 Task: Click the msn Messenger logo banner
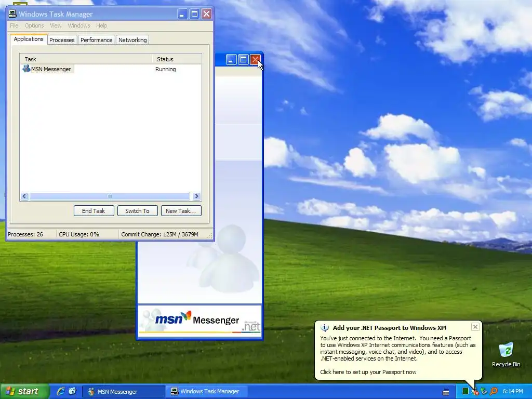(200, 320)
